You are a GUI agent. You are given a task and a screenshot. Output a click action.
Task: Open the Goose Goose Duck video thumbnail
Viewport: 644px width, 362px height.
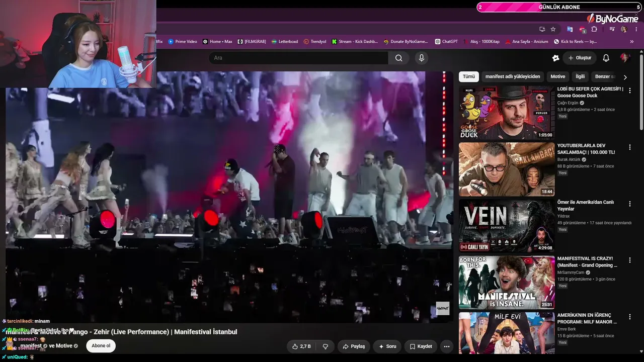[x=507, y=113]
